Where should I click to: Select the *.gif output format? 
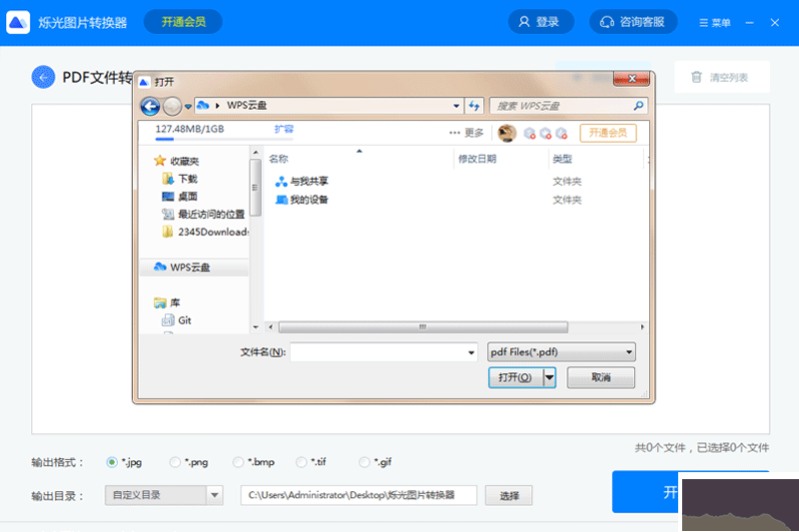tap(364, 462)
